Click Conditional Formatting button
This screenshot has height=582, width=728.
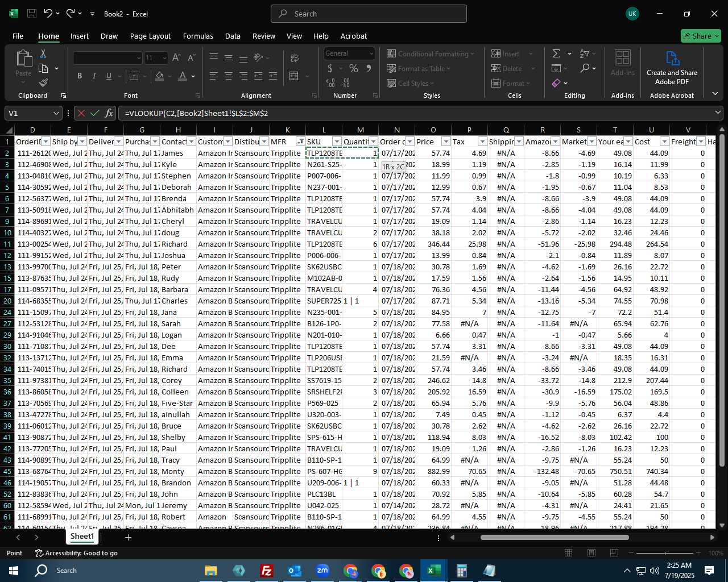431,53
